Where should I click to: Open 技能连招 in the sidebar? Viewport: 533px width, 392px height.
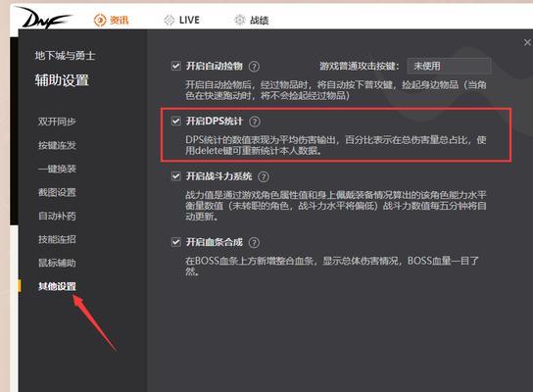point(57,239)
